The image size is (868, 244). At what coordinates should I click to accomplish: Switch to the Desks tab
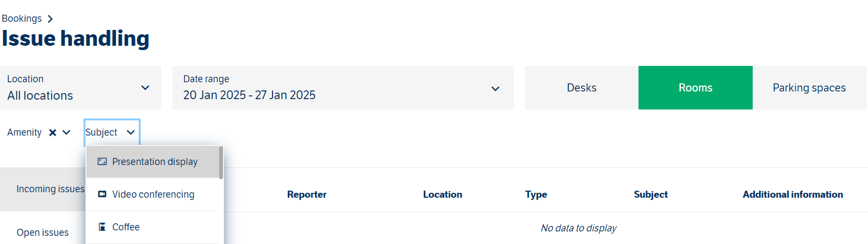pyautogui.click(x=581, y=88)
